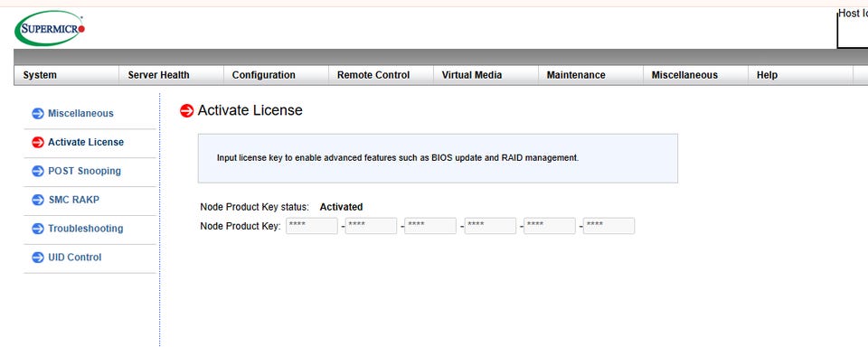This screenshot has height=347, width=868.
Task: Open the Maintenance menu
Action: pyautogui.click(x=576, y=75)
